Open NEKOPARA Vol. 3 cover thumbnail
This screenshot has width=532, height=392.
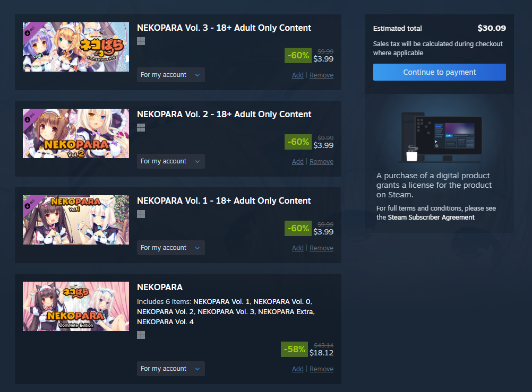click(76, 47)
